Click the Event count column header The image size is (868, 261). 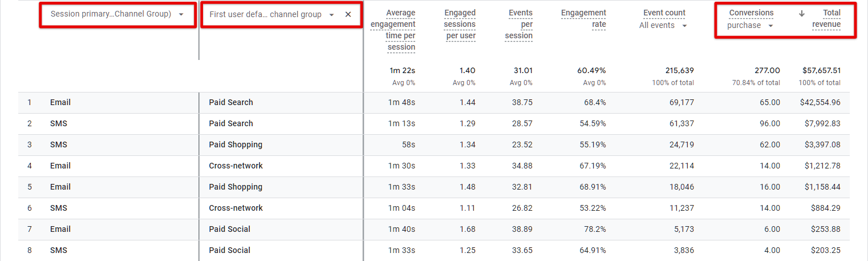664,13
